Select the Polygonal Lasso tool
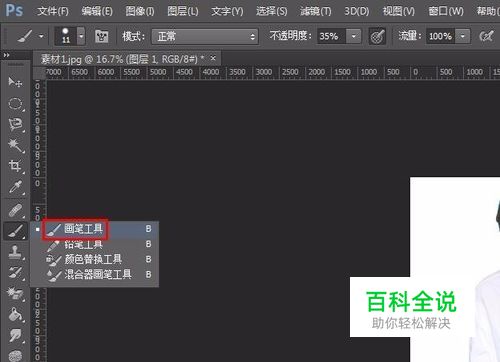The height and width of the screenshot is (362, 500). click(15, 124)
